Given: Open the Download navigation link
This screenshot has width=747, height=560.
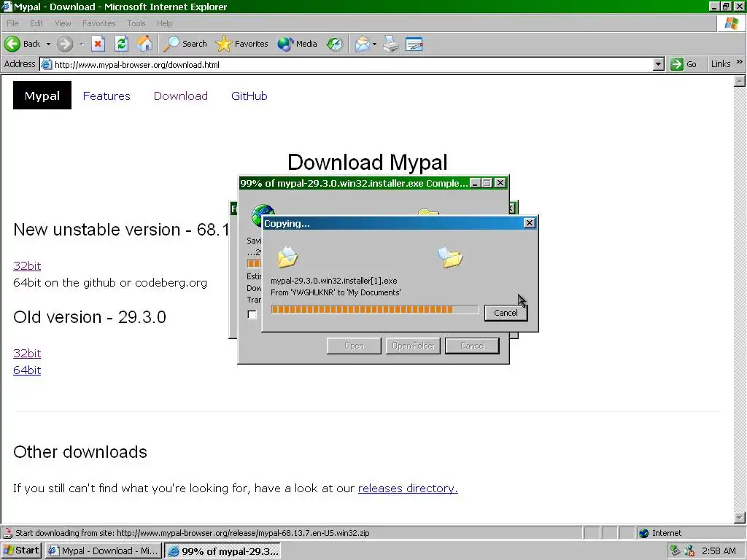Looking at the screenshot, I should (x=181, y=96).
